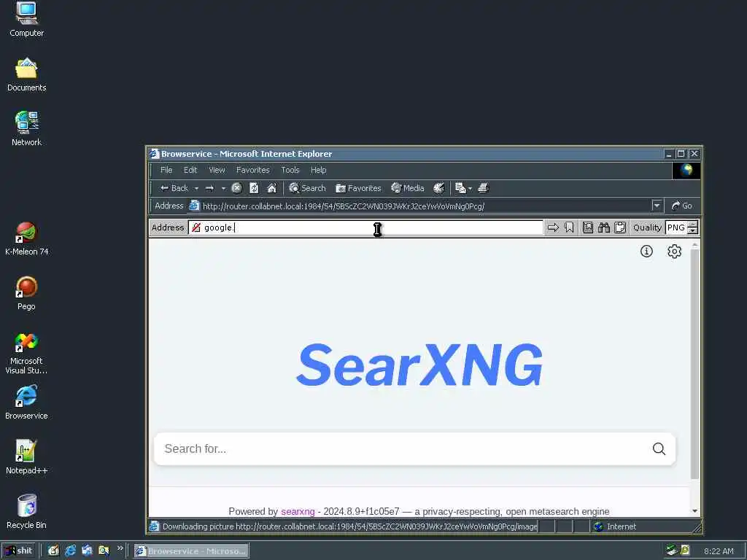Image resolution: width=747 pixels, height=560 pixels.
Task: Click the Stop loading icon
Action: (237, 188)
